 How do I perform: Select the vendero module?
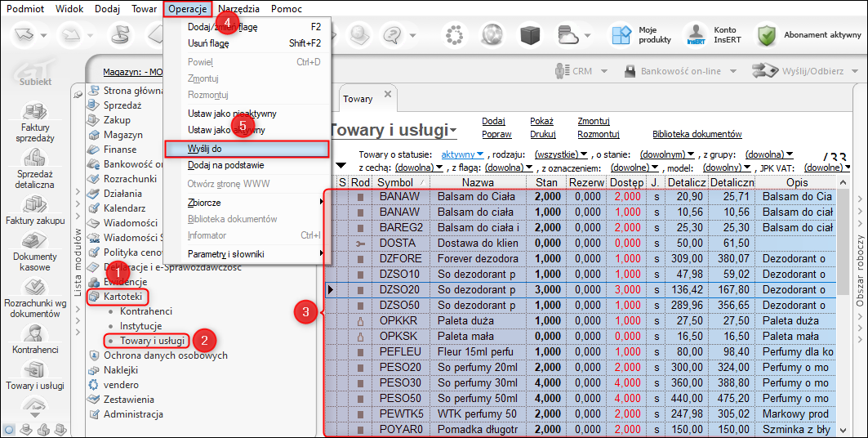point(121,385)
